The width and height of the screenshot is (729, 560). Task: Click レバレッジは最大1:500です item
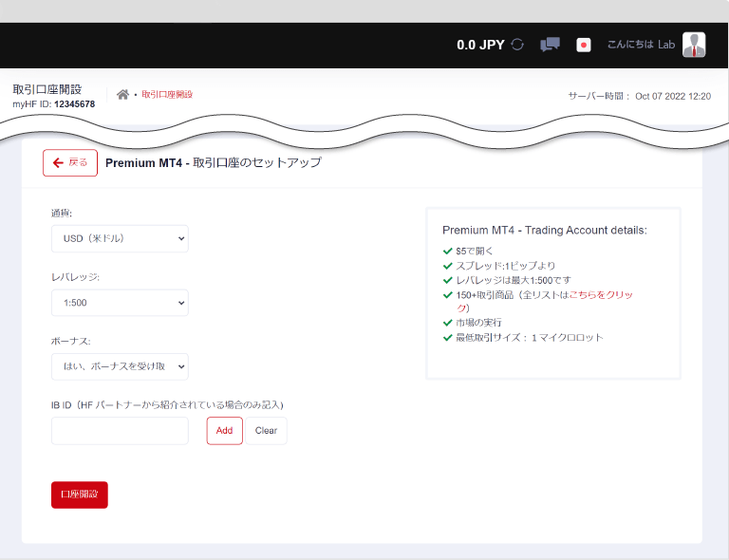click(x=514, y=280)
